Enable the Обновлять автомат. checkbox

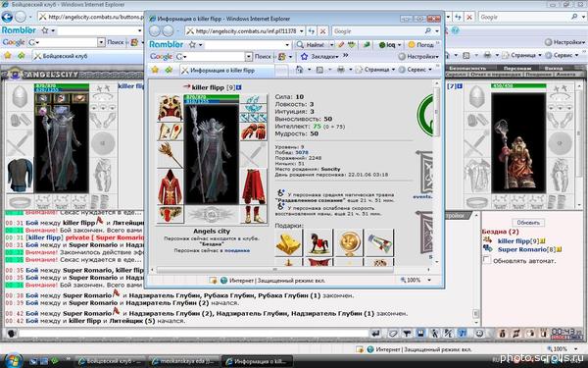(487, 260)
